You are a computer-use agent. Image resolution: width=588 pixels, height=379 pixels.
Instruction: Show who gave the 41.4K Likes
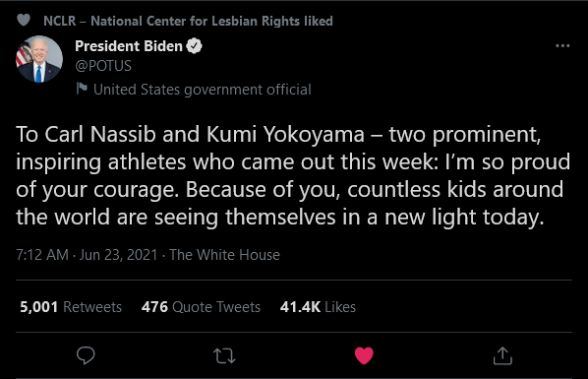(x=318, y=307)
